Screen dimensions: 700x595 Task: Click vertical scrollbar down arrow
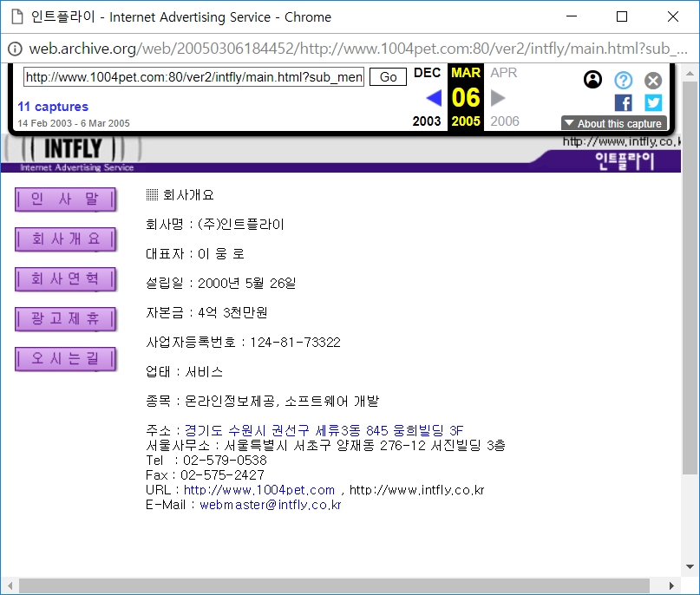690,567
